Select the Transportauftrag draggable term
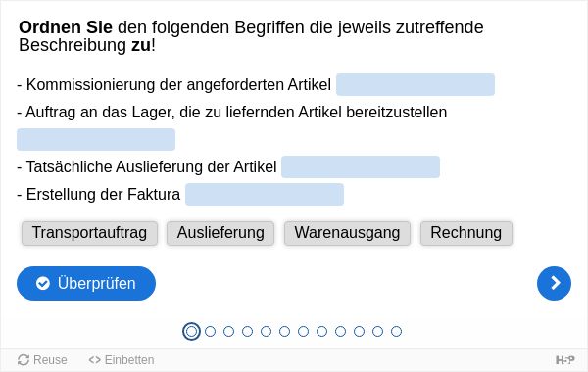Screen dimensions: 588x372 (x=89, y=233)
